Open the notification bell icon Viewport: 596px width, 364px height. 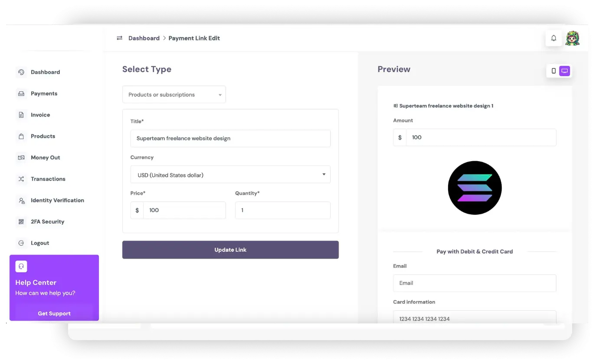coord(553,38)
